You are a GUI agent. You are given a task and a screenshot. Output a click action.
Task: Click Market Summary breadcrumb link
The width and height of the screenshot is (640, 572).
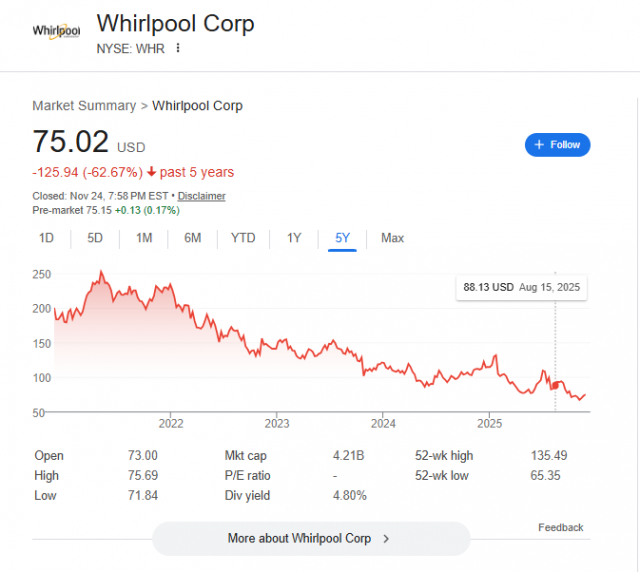click(84, 106)
